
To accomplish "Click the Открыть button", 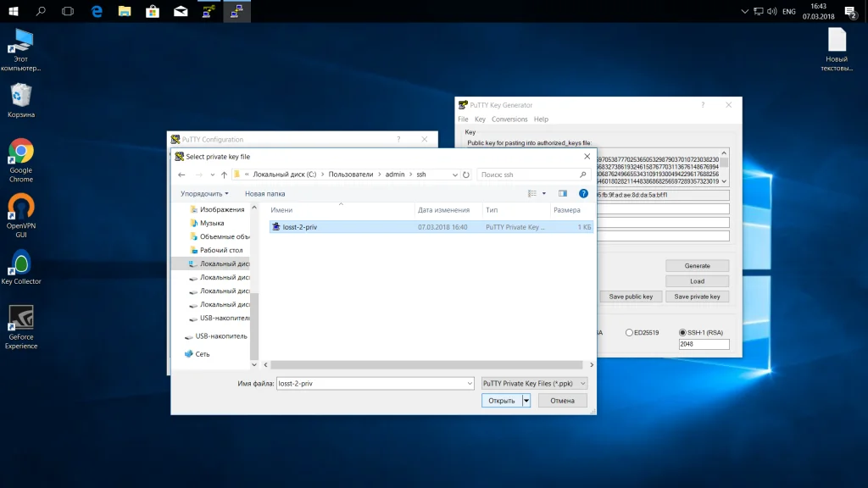I will pos(500,401).
